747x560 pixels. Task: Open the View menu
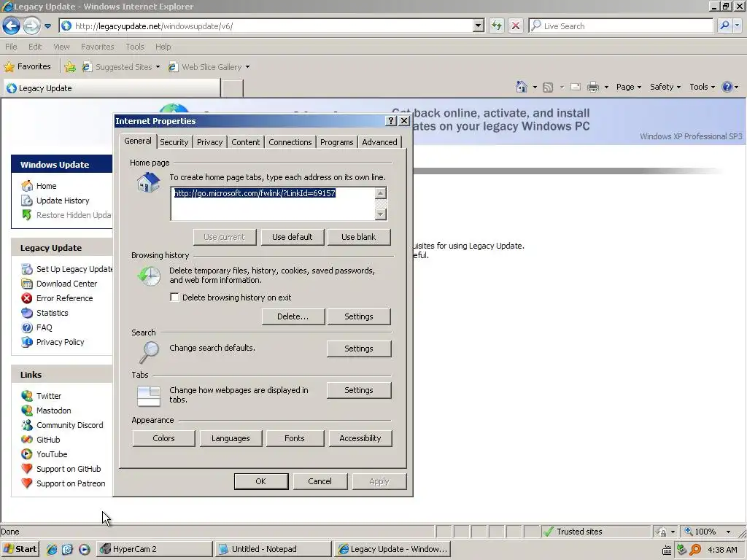coord(61,47)
